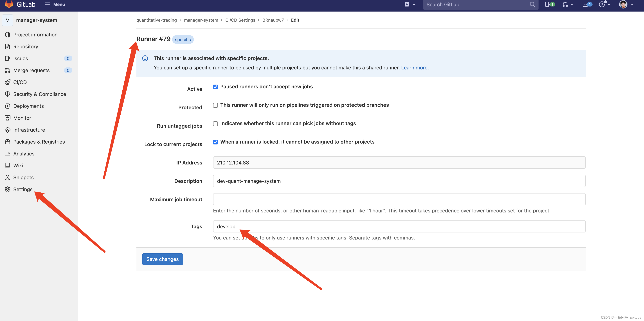Select Repository in the sidebar
This screenshot has height=321, width=644.
pyautogui.click(x=26, y=46)
